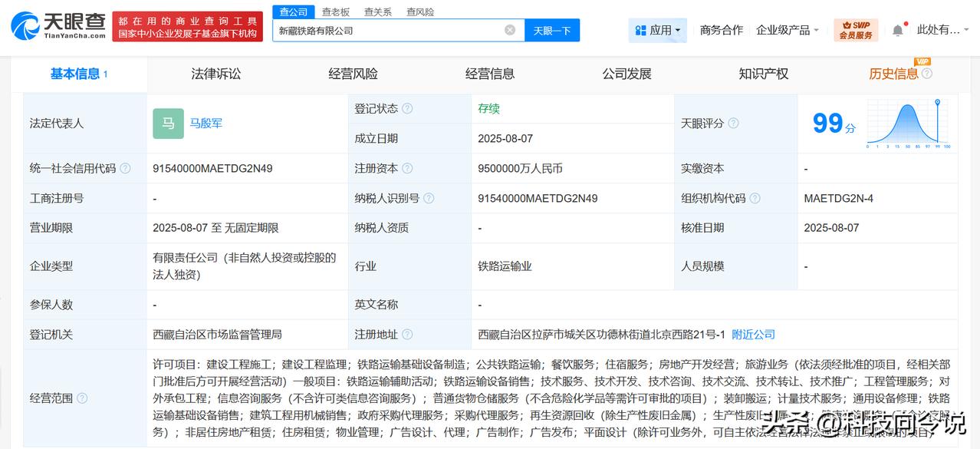Show help for 组织机构代码 question icon
Screen dimensions: 980x449
[755, 199]
